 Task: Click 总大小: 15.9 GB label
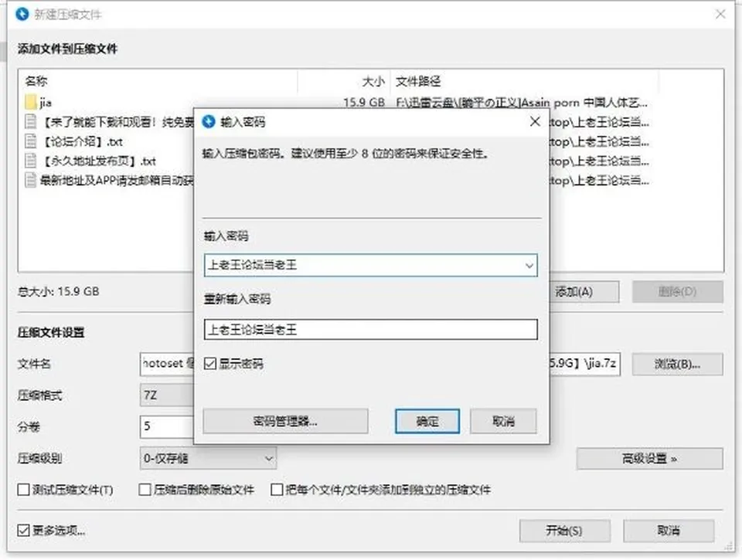(58, 291)
